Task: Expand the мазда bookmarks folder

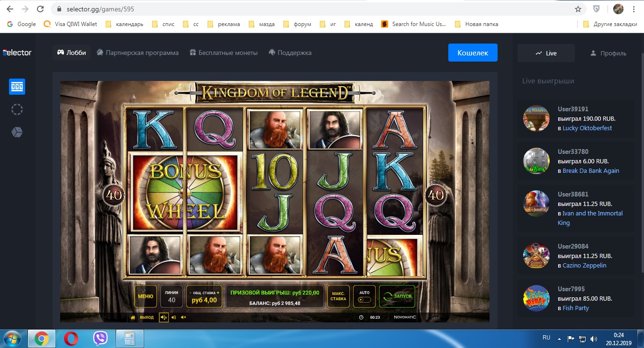Action: click(262, 24)
